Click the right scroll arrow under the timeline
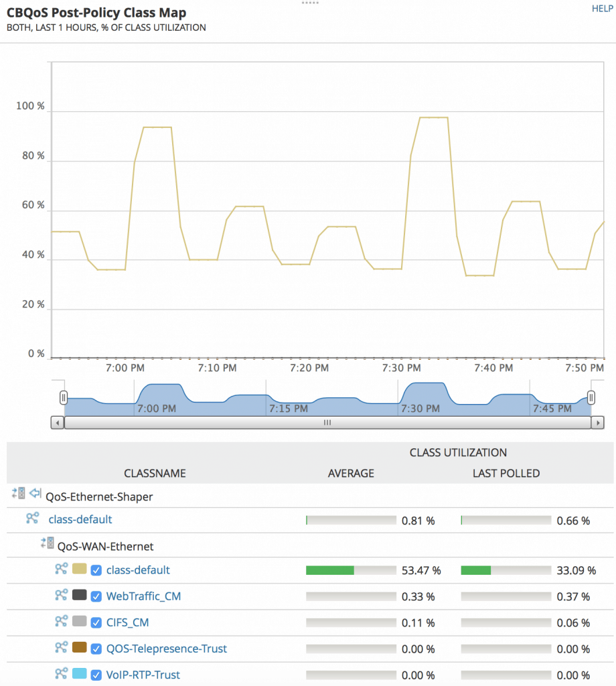Screen dimensions: 616x686 597,423
